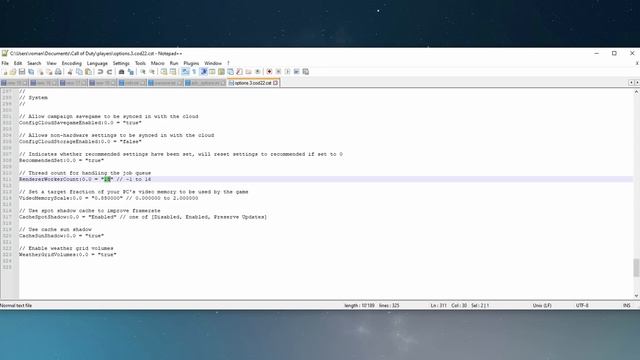Image resolution: width=640 pixels, height=360 pixels.
Task: Open the Run menu
Action: click(174, 63)
